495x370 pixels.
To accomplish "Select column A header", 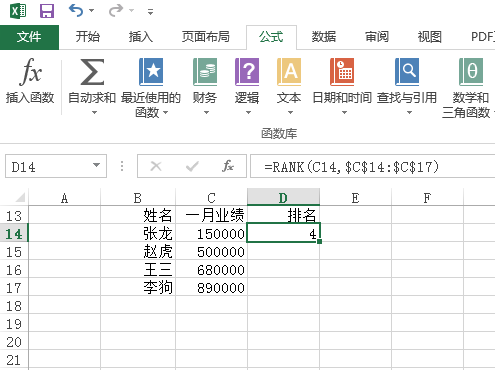I will [x=64, y=198].
